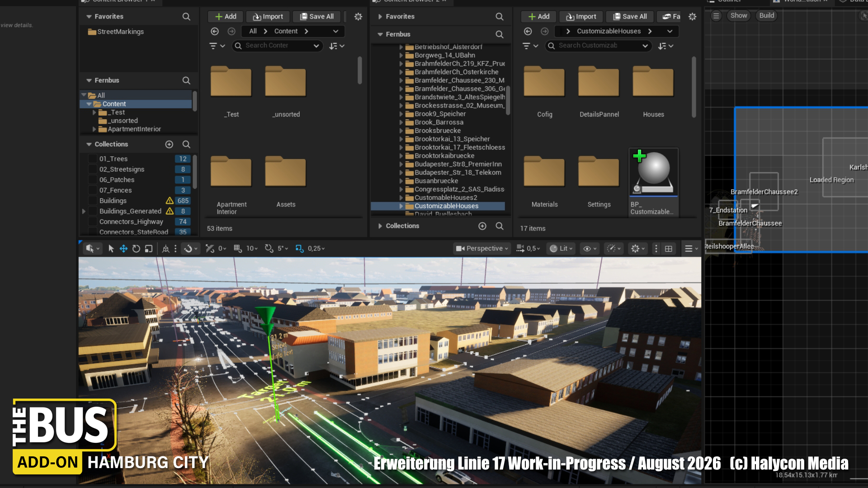The height and width of the screenshot is (488, 868).
Task: Open the viewport layouts grid button
Action: pyautogui.click(x=669, y=249)
